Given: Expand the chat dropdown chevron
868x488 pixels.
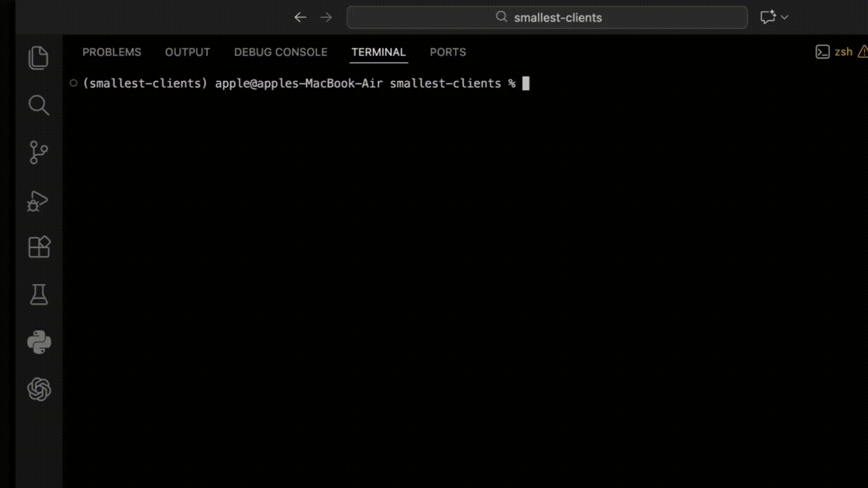Looking at the screenshot, I should point(785,17).
